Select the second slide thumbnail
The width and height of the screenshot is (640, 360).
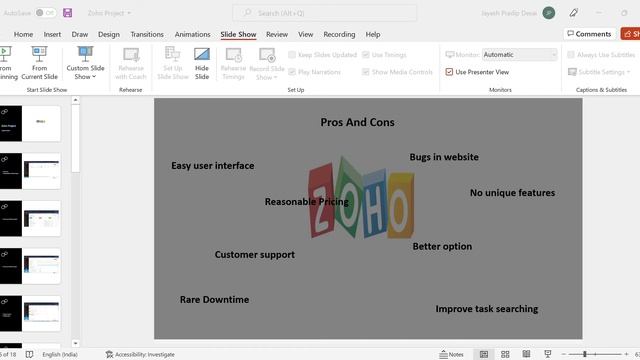pyautogui.click(x=30, y=171)
